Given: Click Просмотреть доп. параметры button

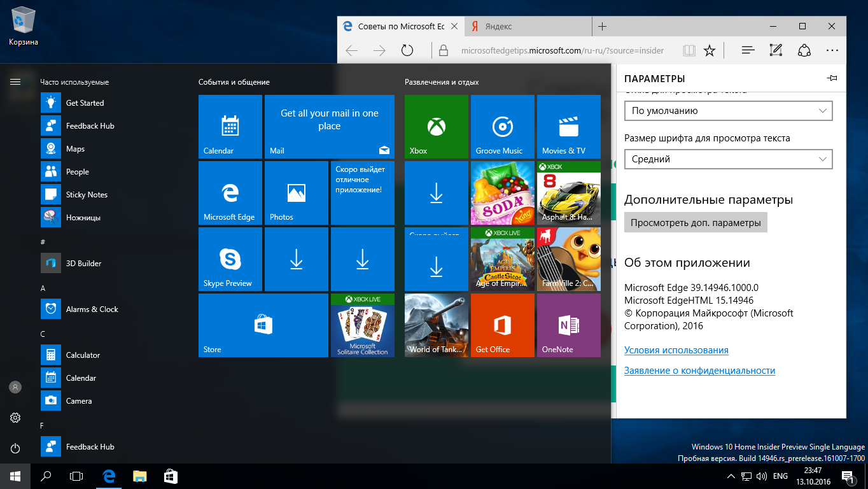Looking at the screenshot, I should pos(696,223).
